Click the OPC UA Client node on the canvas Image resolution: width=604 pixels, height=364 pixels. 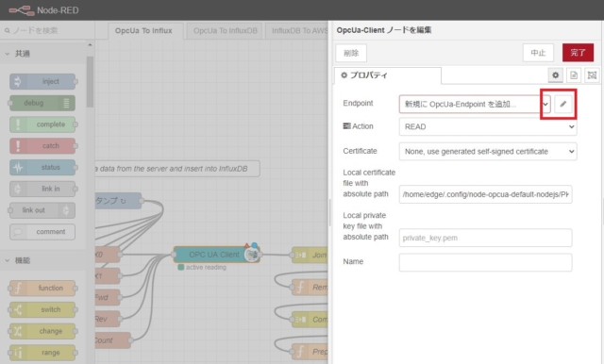(216, 255)
